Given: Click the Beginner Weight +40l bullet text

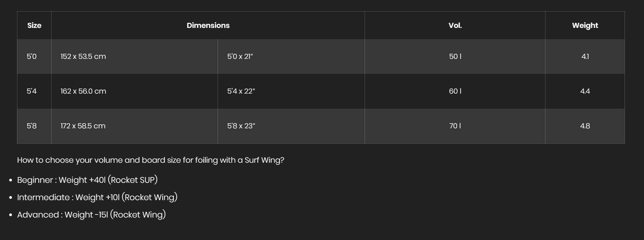Looking at the screenshot, I should (87, 180).
